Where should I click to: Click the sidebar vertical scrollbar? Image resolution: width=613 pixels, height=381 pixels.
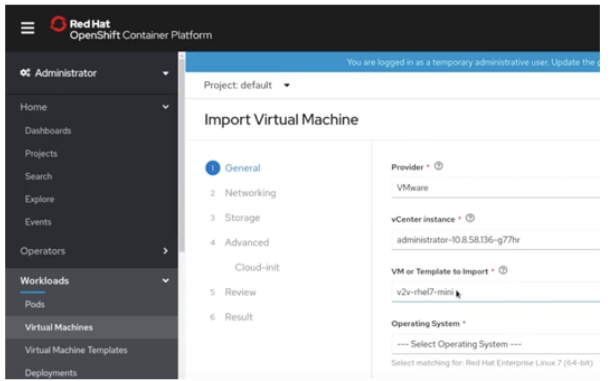pyautogui.click(x=181, y=152)
